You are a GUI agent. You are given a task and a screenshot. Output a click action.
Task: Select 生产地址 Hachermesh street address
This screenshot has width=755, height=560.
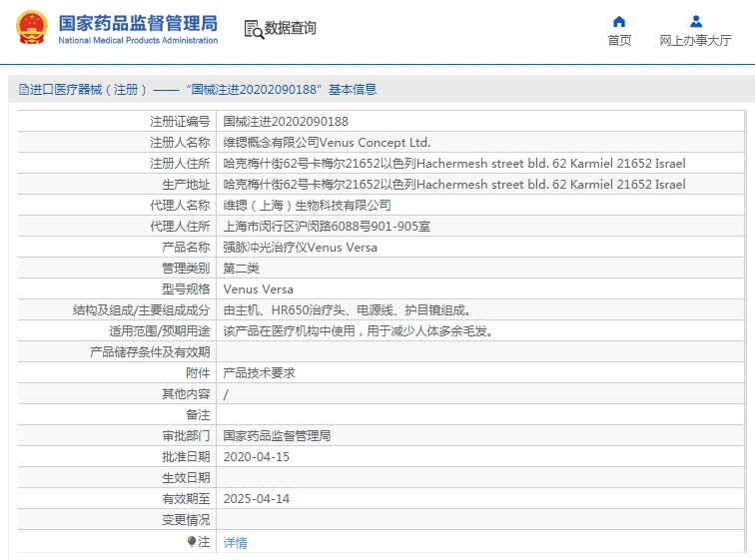pyautogui.click(x=454, y=185)
